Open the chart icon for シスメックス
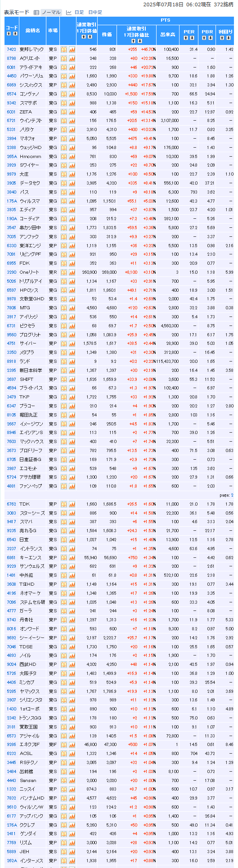238x868 pixels. 72,85
